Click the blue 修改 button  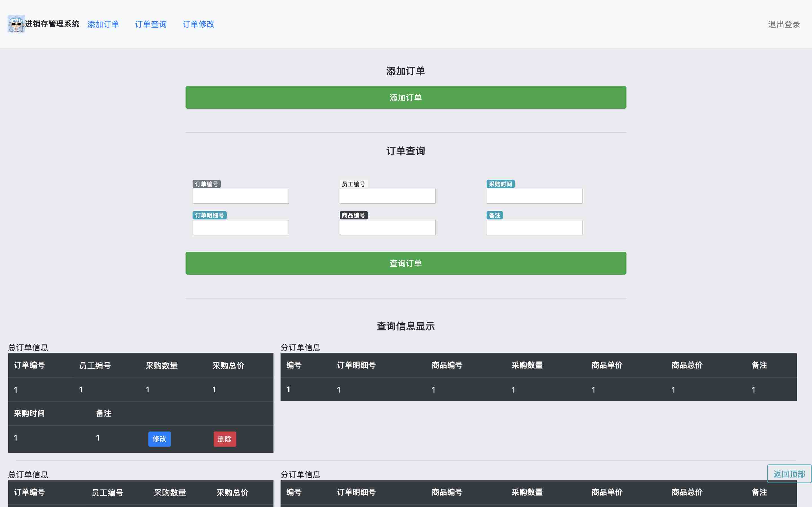(x=159, y=439)
